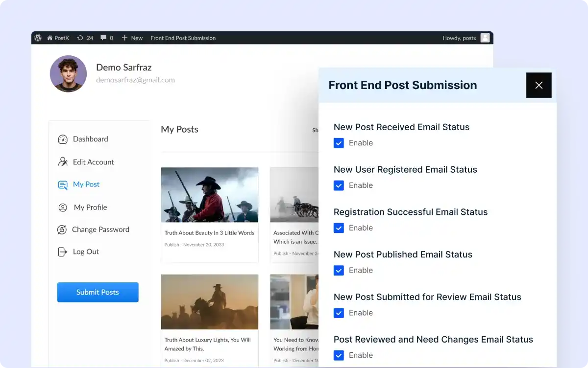The width and height of the screenshot is (588, 368).
Task: Click the Edit Account pencil-user icon
Action: [x=63, y=162]
